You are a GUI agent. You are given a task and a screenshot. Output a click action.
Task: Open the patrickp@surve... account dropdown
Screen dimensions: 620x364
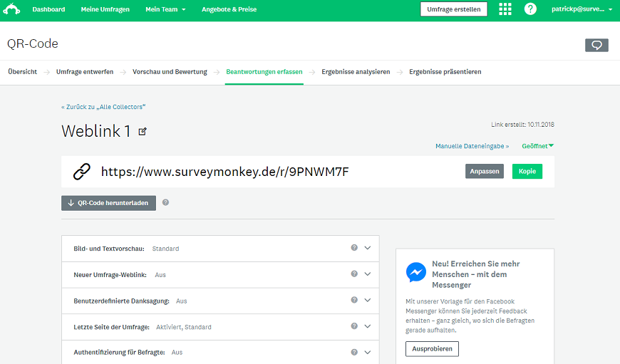tap(582, 9)
